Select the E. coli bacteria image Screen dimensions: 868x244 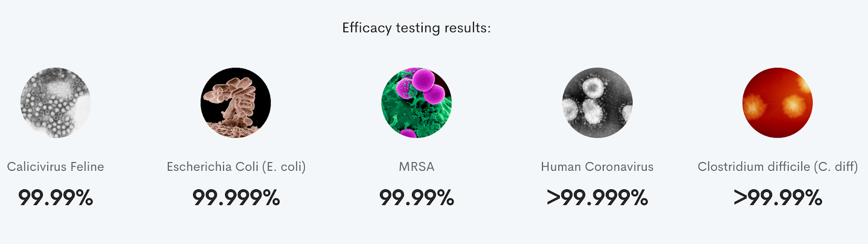coord(235,102)
